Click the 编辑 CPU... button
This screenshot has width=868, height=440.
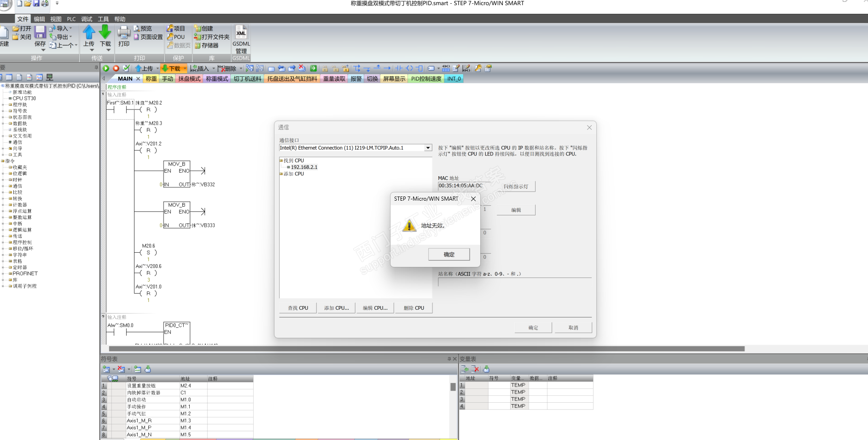pyautogui.click(x=375, y=308)
